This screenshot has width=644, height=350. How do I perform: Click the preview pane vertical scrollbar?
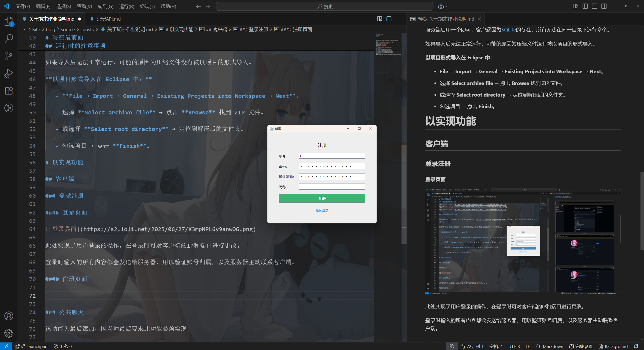[642, 211]
